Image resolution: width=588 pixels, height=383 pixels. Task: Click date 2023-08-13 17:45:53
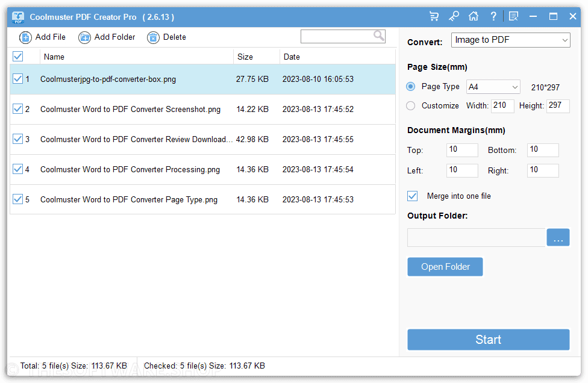[317, 199]
